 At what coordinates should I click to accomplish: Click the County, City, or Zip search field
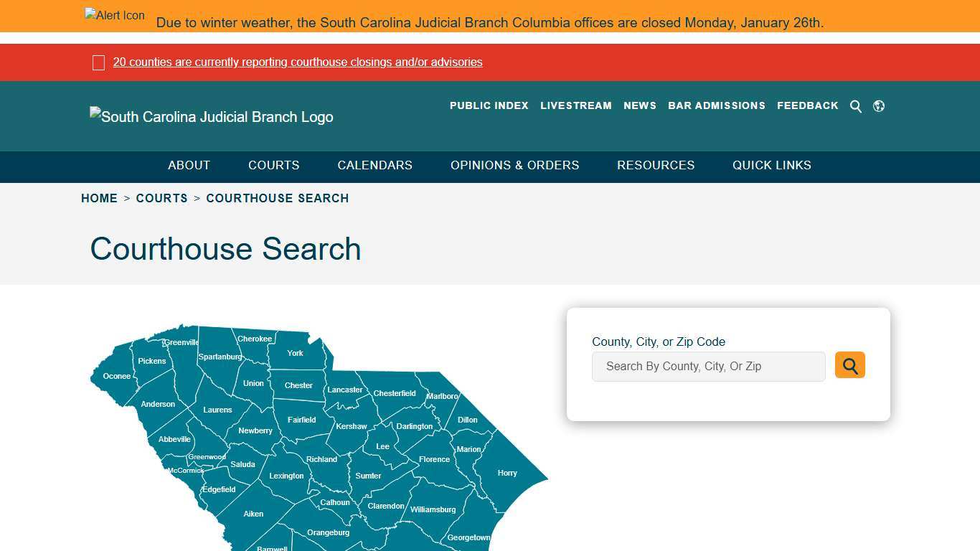tap(709, 366)
